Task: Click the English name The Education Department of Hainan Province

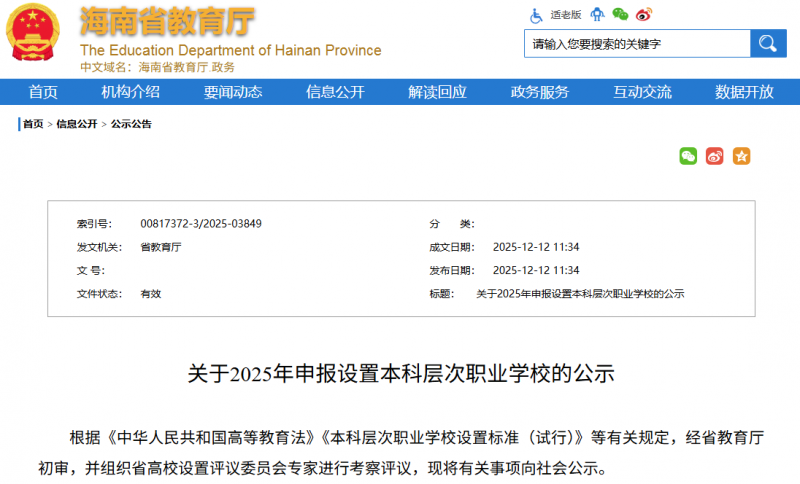Action: tap(231, 50)
